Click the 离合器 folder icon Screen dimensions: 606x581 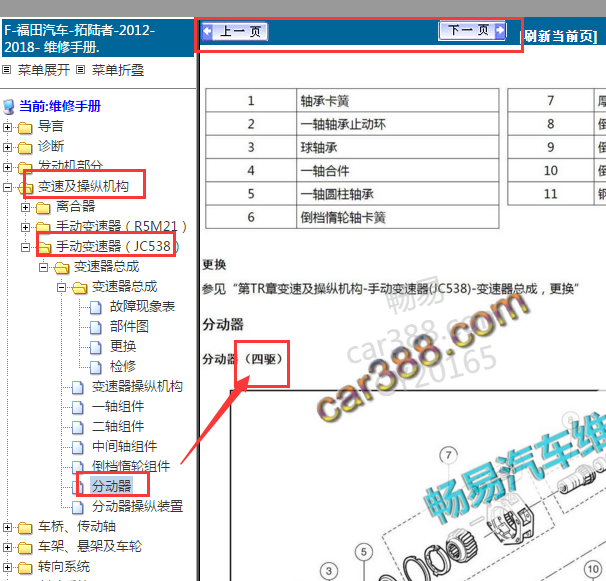[43, 208]
